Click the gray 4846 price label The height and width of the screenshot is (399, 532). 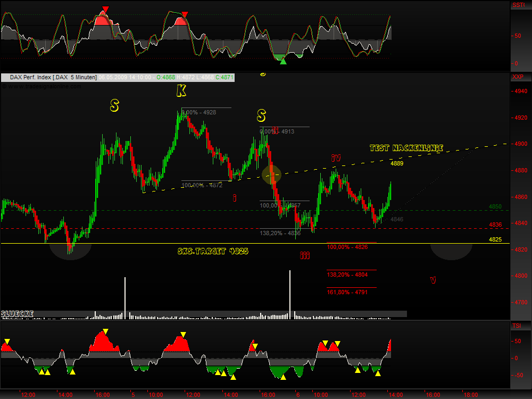tap(397, 219)
